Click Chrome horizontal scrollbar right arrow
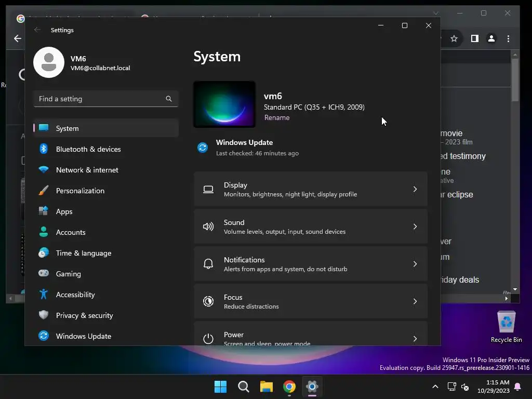Image resolution: width=532 pixels, height=399 pixels. (x=506, y=299)
